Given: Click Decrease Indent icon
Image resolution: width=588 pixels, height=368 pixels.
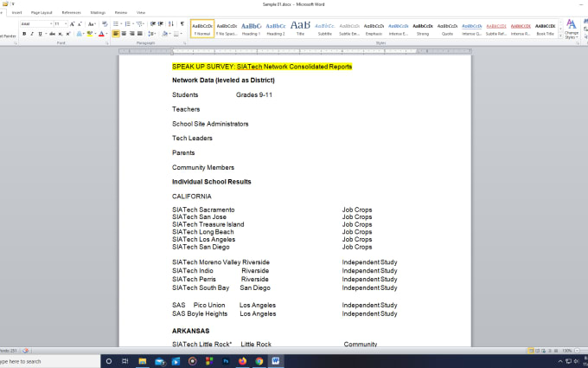Looking at the screenshot, I should [x=153, y=24].
